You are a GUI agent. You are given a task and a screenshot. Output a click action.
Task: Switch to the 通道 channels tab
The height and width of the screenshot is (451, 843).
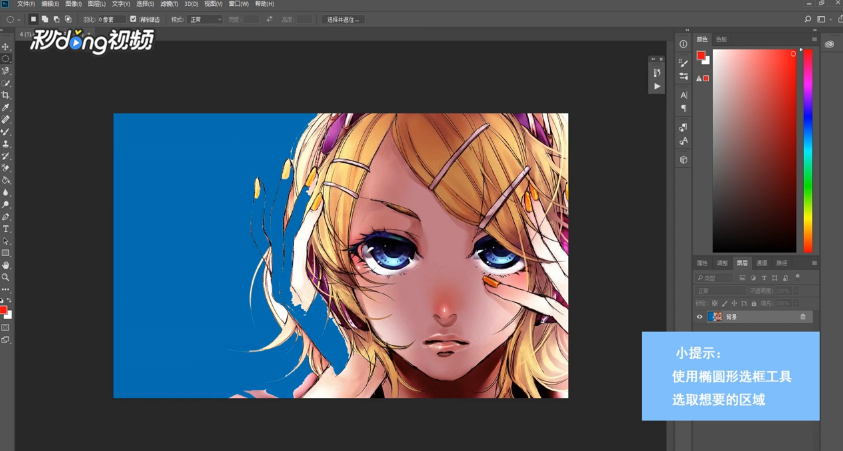[x=762, y=263]
